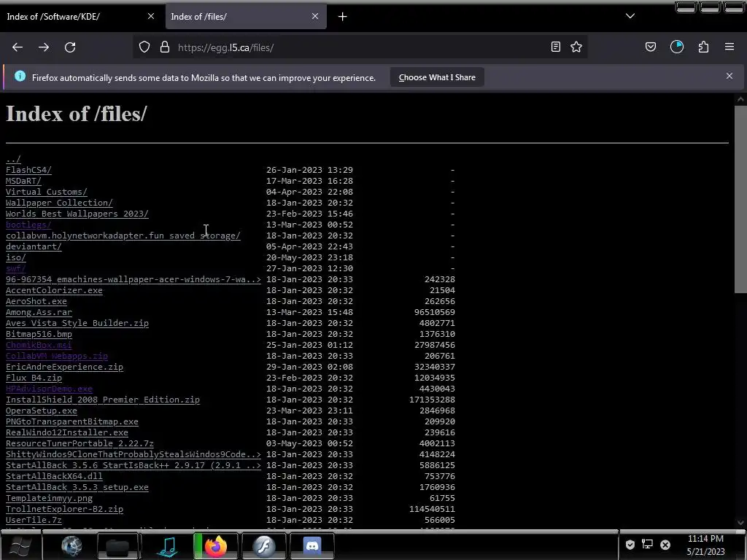
Task: Open the Firefox account circle icon
Action: [x=677, y=47]
